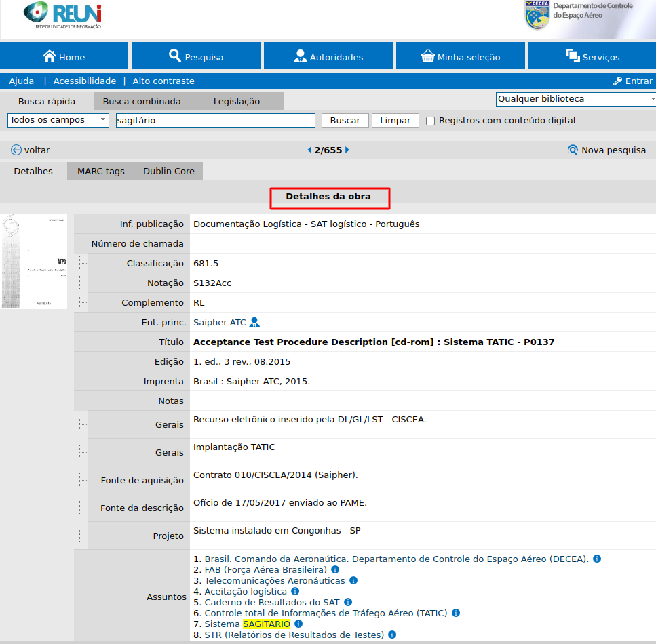Viewport: 656px width, 644px height.
Task: Open info icon for STR (Relatórios de Resultados)
Action: (392, 635)
